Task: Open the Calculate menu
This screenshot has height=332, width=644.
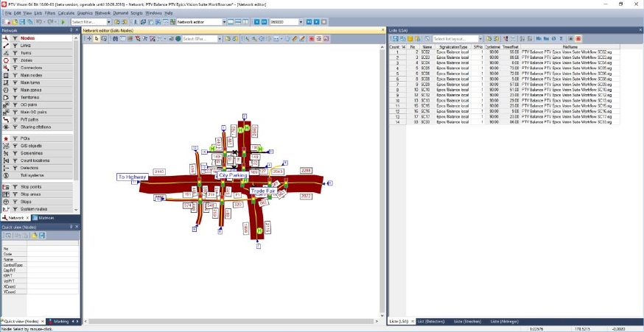Action: pos(66,13)
